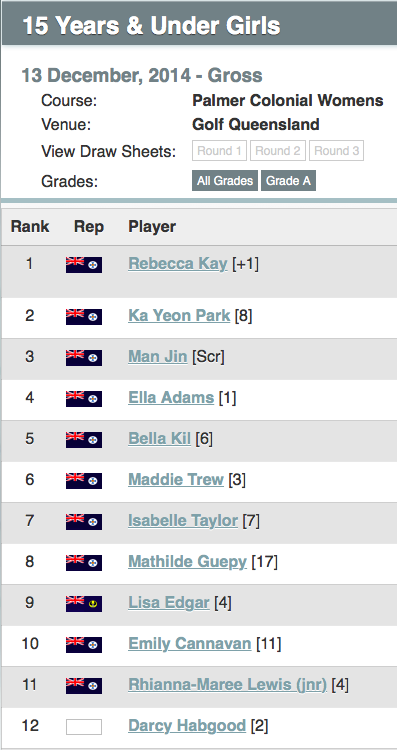Screen dimensions: 397x750
Task: Select the All Grades filter
Action: (x=225, y=181)
